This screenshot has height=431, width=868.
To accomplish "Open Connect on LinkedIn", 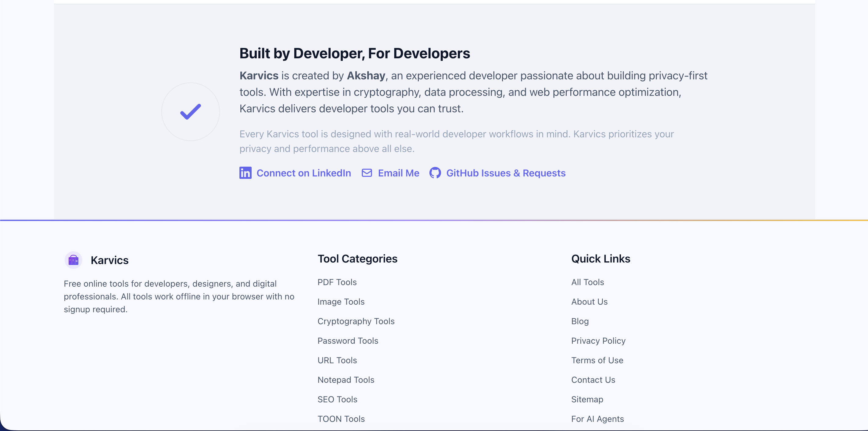I will pyautogui.click(x=303, y=173).
